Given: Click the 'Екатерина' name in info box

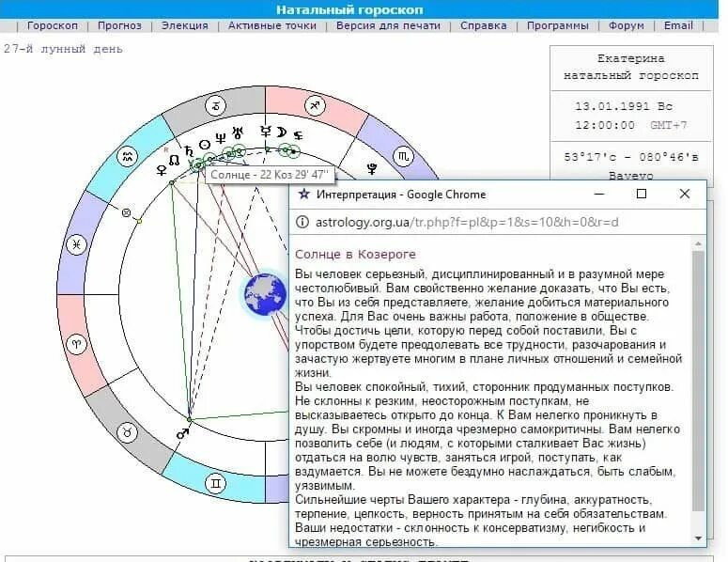Looking at the screenshot, I should click(x=630, y=58).
